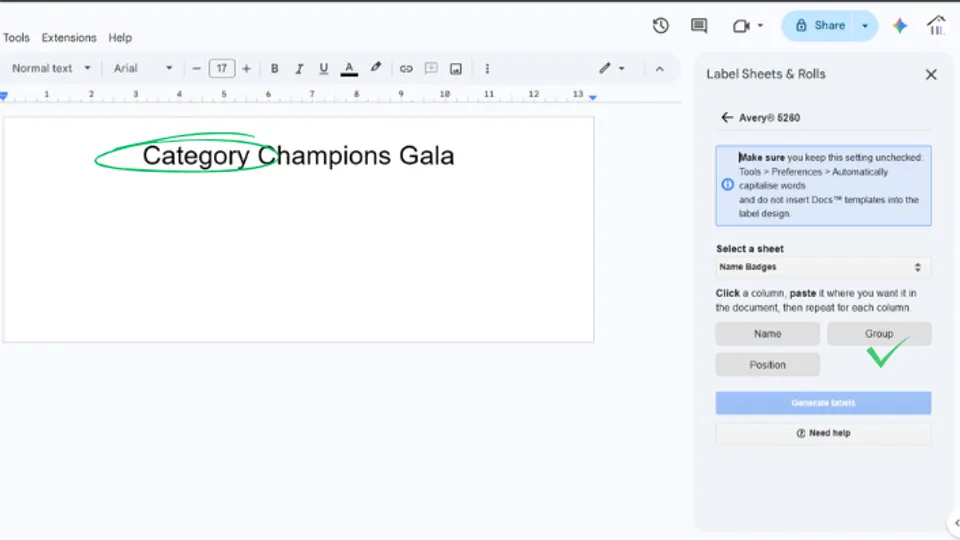Open the Need help link
The image size is (960, 540).
(x=823, y=433)
